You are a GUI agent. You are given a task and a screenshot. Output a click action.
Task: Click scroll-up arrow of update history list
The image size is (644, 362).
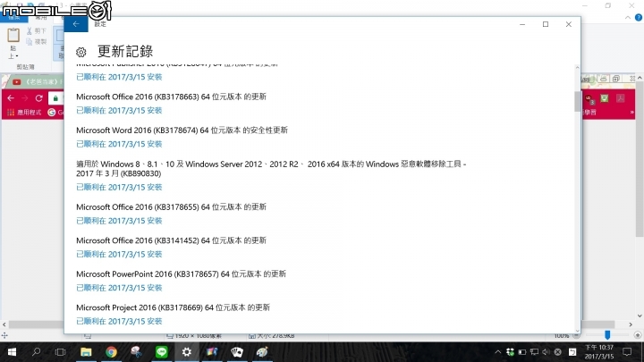577,67
